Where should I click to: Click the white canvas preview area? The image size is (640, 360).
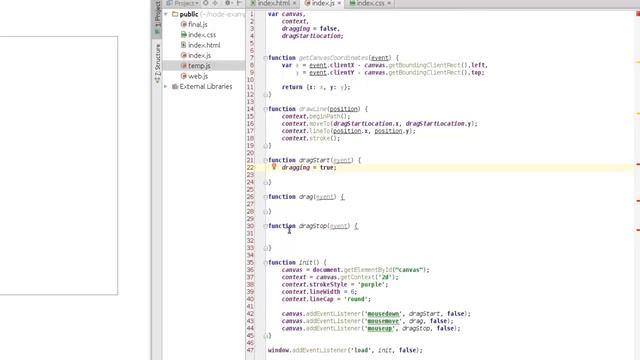59,165
